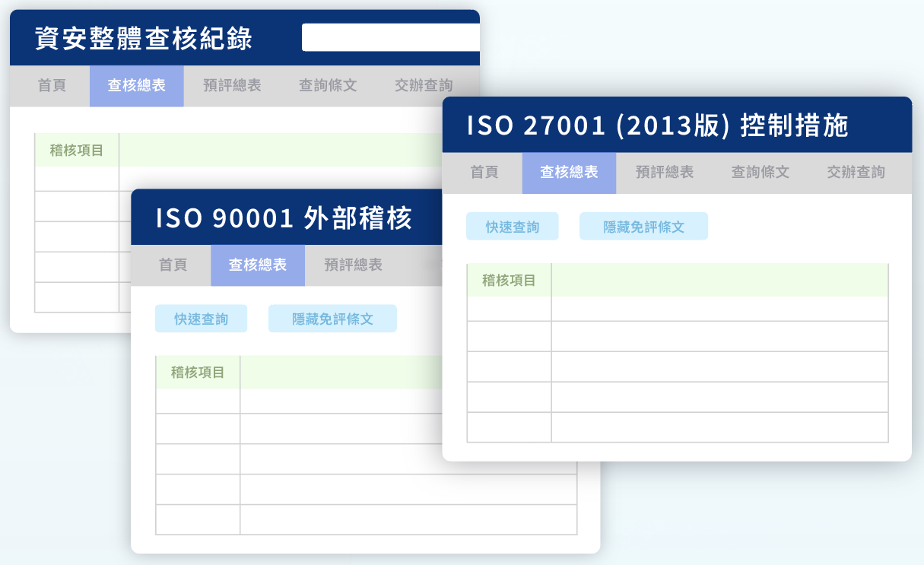
Task: Go to 交辦查詢 tab in ISO 27001 window
Action: [856, 173]
